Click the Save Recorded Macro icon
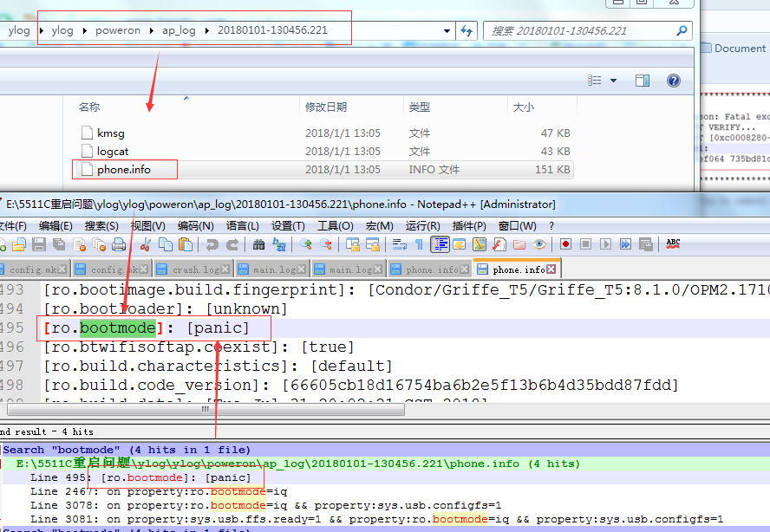 [x=646, y=244]
